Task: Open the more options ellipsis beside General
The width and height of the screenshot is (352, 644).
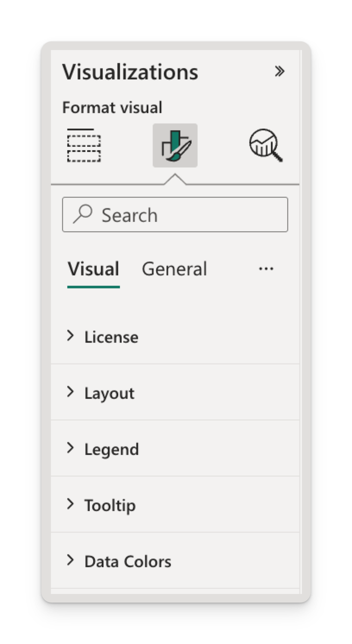Action: pos(266,269)
